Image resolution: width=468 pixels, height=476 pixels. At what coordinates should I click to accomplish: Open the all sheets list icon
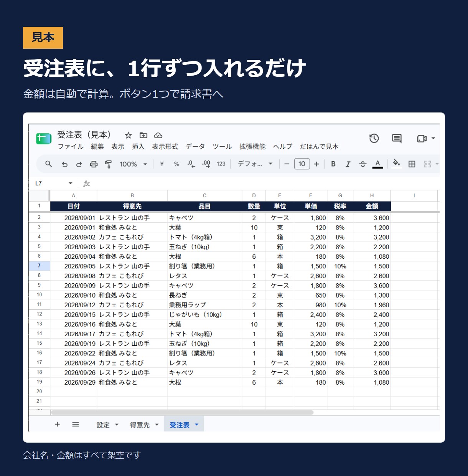coord(76,424)
